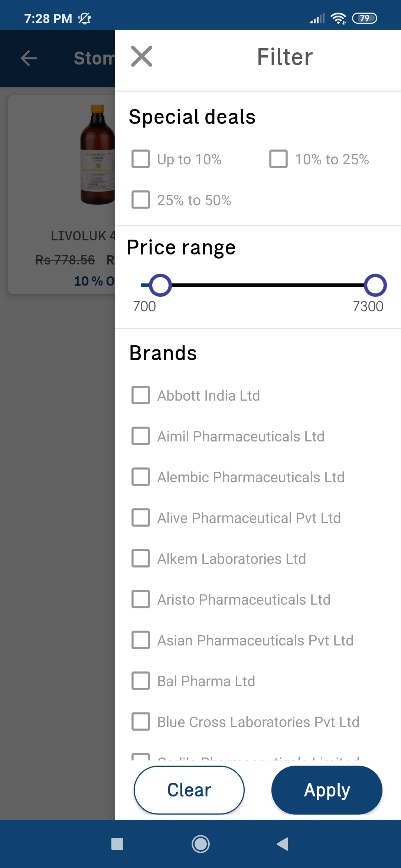Tap the Android recent apps square
This screenshot has height=868, width=401.
pyautogui.click(x=117, y=844)
